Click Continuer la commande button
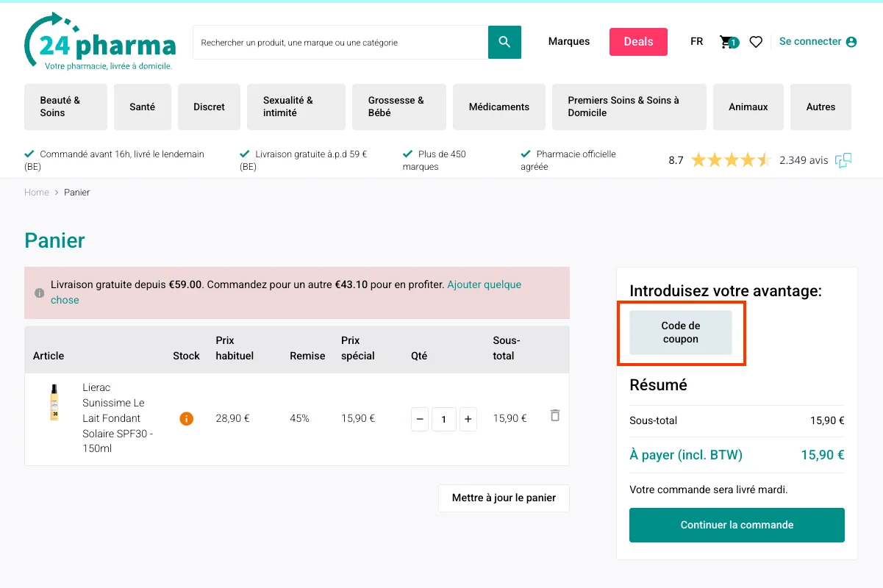 [737, 525]
